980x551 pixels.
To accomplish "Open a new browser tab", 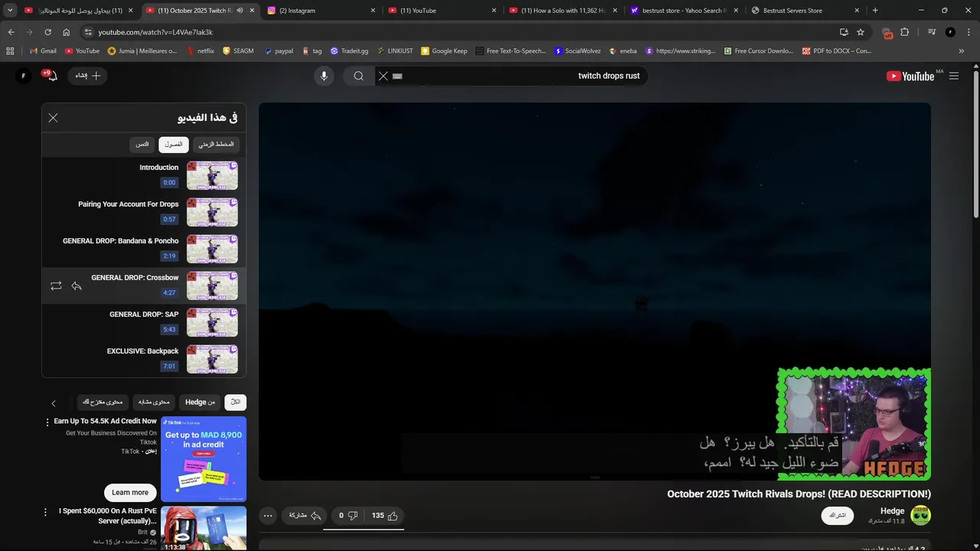I will pyautogui.click(x=875, y=11).
